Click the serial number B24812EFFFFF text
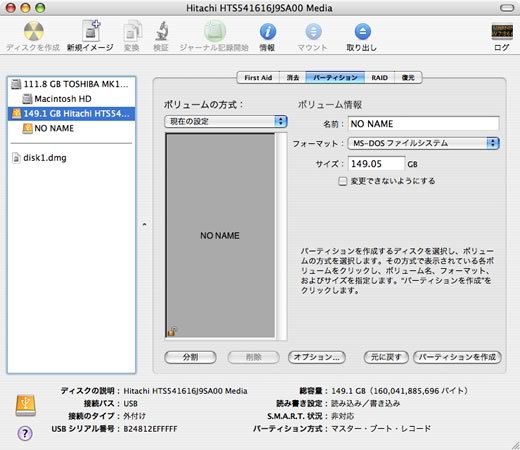 tap(150, 429)
